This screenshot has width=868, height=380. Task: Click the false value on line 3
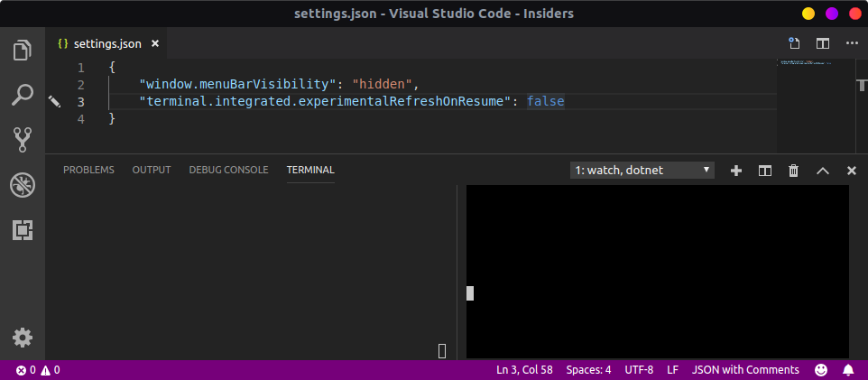[545, 101]
